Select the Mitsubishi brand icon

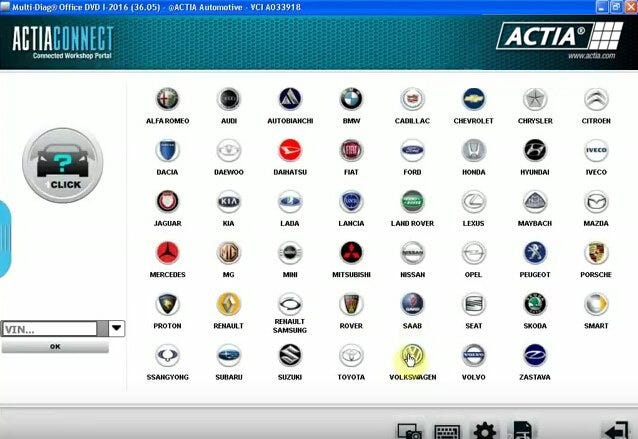(351, 253)
